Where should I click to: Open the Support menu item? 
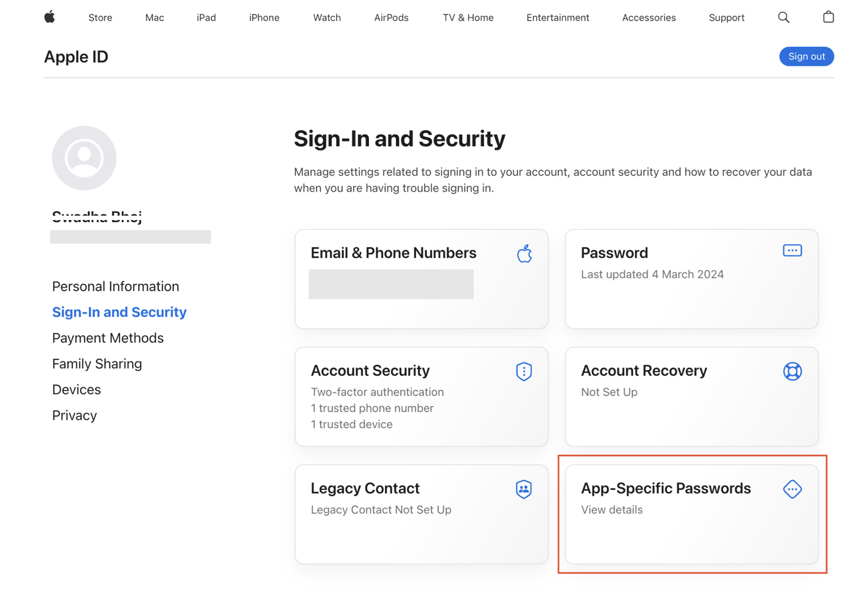pos(726,17)
